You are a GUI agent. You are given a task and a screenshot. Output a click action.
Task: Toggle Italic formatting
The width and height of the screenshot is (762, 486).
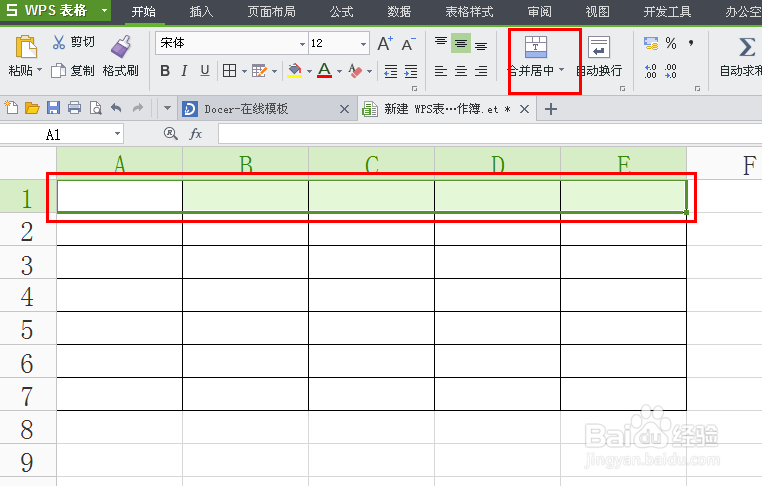point(184,71)
